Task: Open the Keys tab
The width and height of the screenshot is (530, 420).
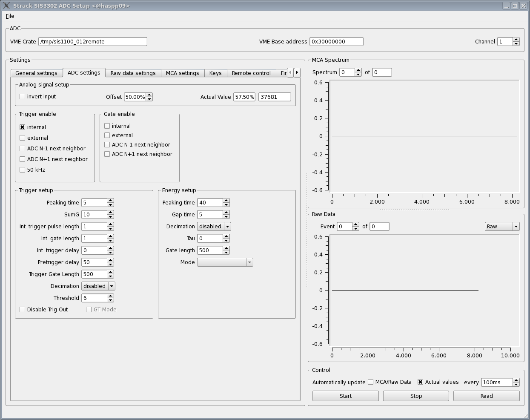Action: click(x=215, y=73)
